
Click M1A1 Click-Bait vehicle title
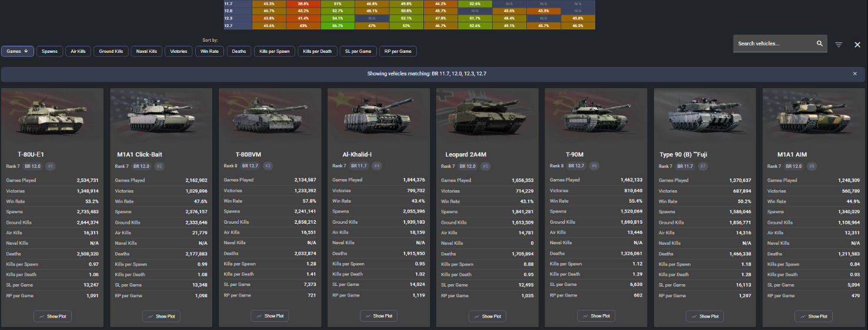(140, 154)
